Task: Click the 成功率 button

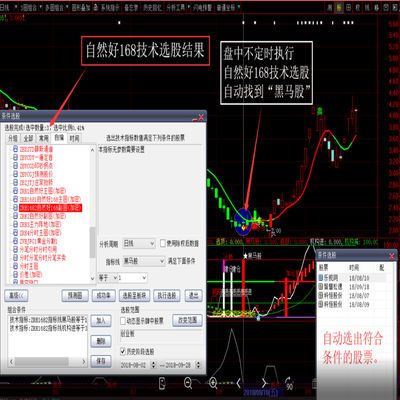Action: coord(103,296)
